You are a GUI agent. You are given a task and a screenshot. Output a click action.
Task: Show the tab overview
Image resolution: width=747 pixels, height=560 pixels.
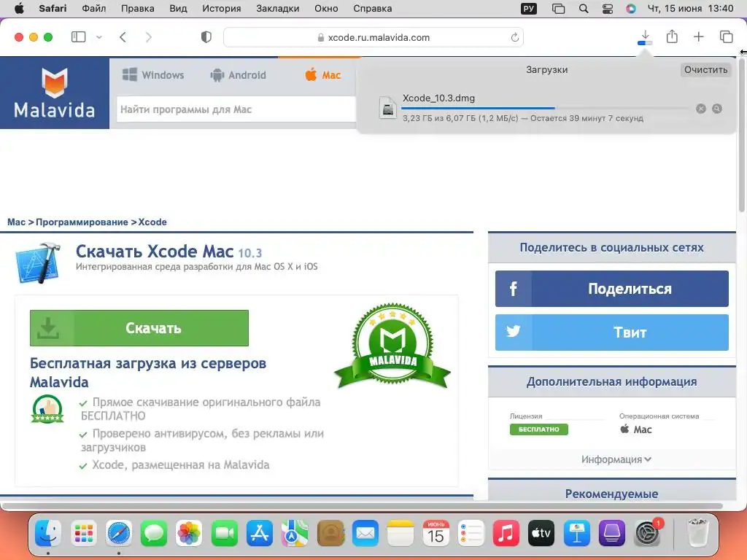[726, 36]
